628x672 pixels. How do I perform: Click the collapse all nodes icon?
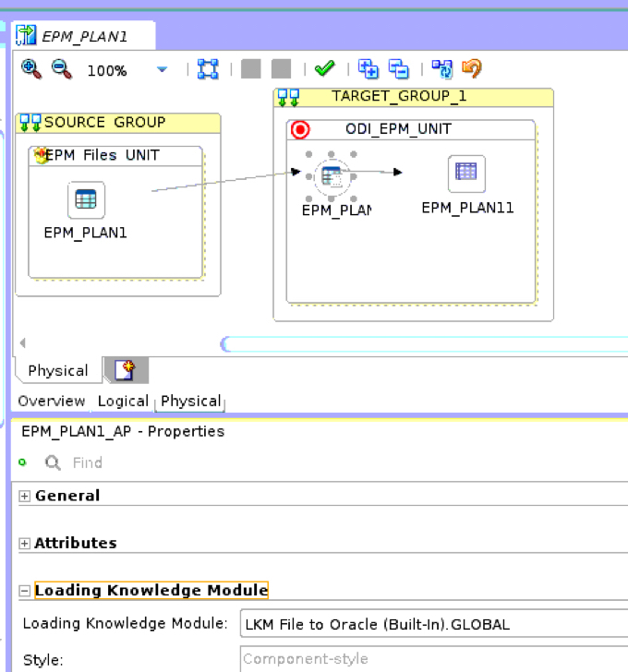399,69
